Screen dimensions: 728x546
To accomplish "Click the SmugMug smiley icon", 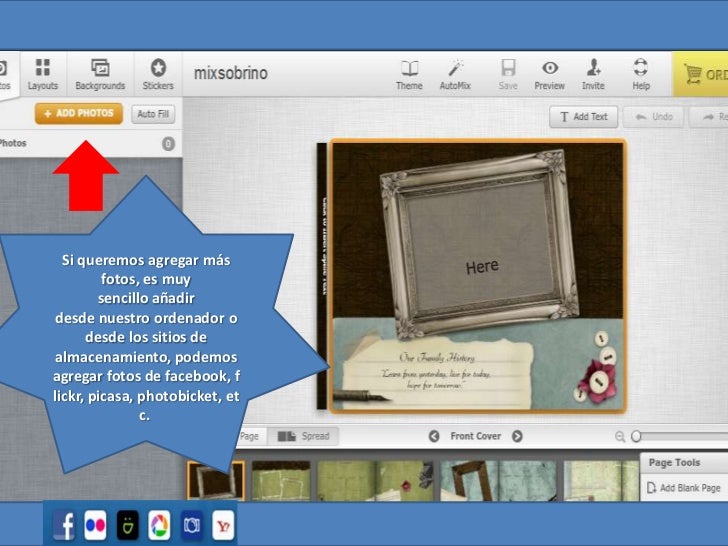I will coord(127,525).
